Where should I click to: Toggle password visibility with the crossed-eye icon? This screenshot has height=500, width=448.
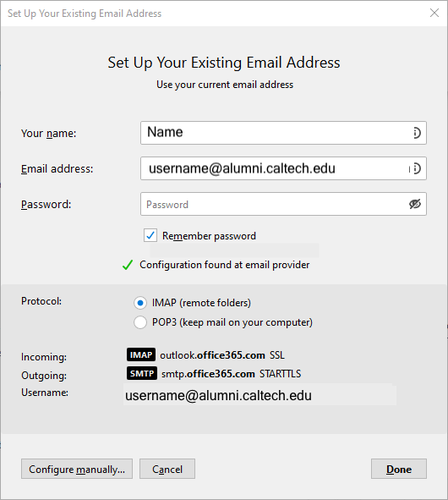point(415,204)
